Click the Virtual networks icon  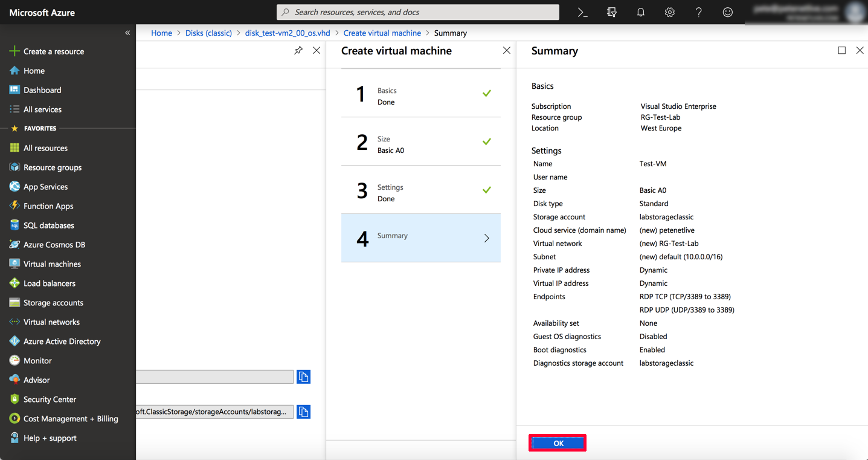pyautogui.click(x=14, y=322)
